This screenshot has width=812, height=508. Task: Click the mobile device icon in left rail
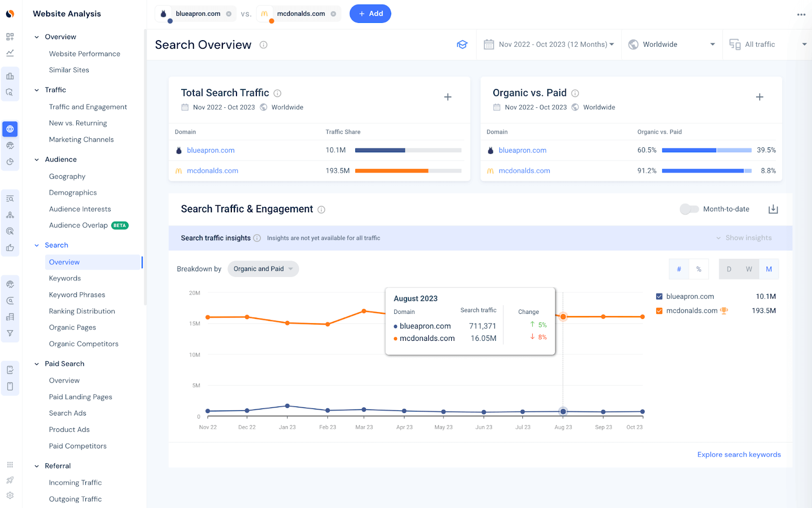click(x=10, y=386)
